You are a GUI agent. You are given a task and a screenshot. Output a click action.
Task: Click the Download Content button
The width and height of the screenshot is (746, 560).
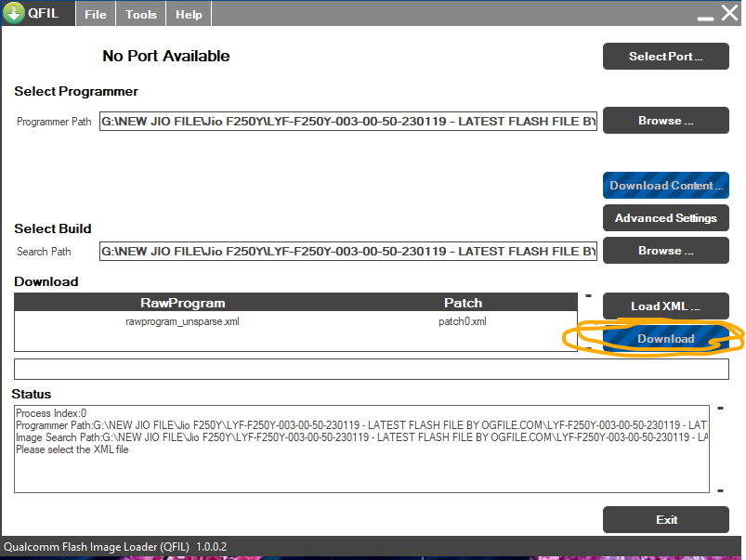coord(665,186)
